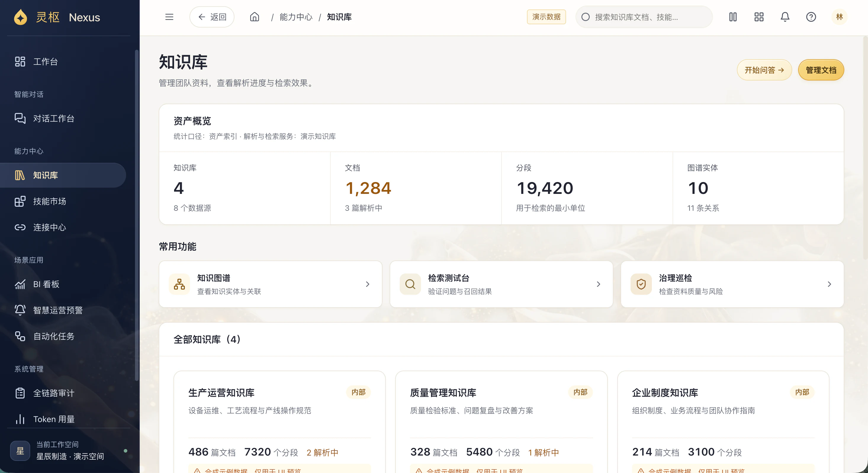
Task: Select 知识库 sidebar item
Action: coord(63,175)
